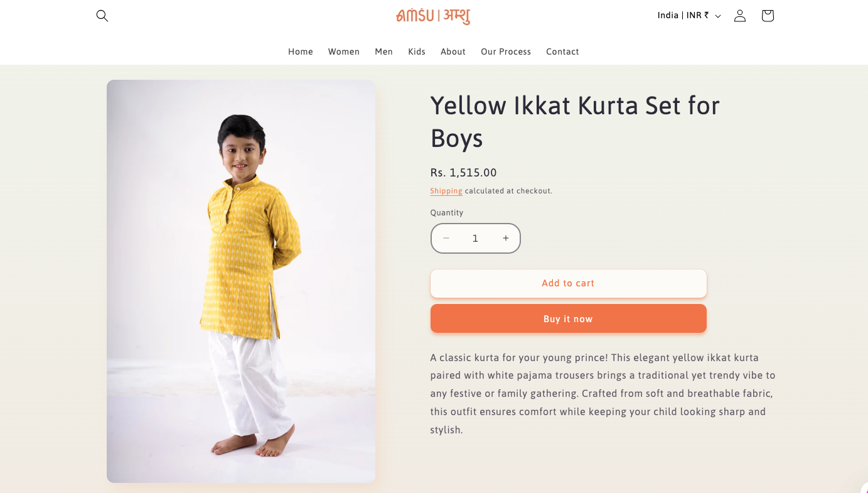Expand the India | INR country selector
The width and height of the screenshot is (868, 493).
tap(689, 16)
